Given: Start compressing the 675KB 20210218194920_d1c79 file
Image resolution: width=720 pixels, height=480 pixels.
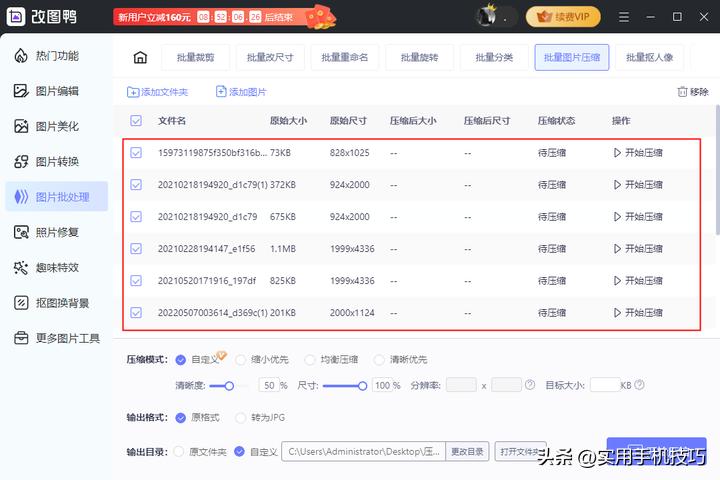Looking at the screenshot, I should point(638,217).
